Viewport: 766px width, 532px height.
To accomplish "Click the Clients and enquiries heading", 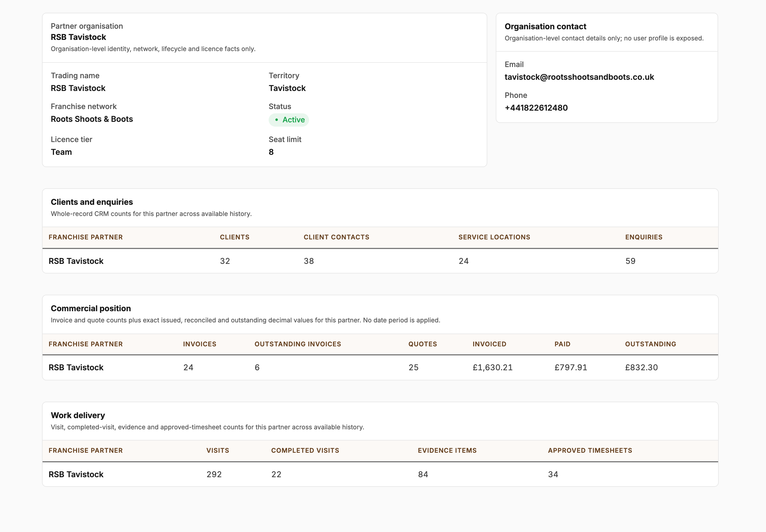I will point(92,202).
